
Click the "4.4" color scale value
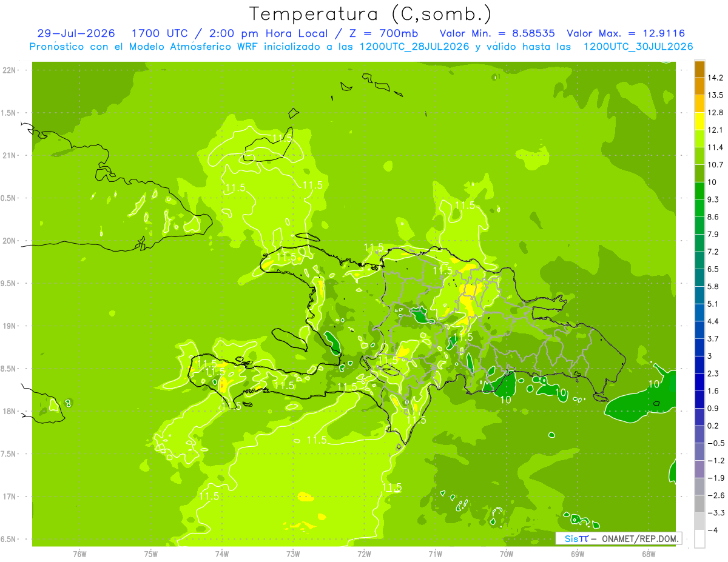(714, 321)
